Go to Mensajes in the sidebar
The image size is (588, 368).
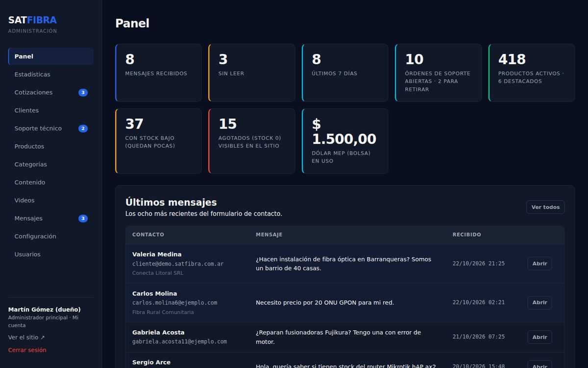pos(51,218)
